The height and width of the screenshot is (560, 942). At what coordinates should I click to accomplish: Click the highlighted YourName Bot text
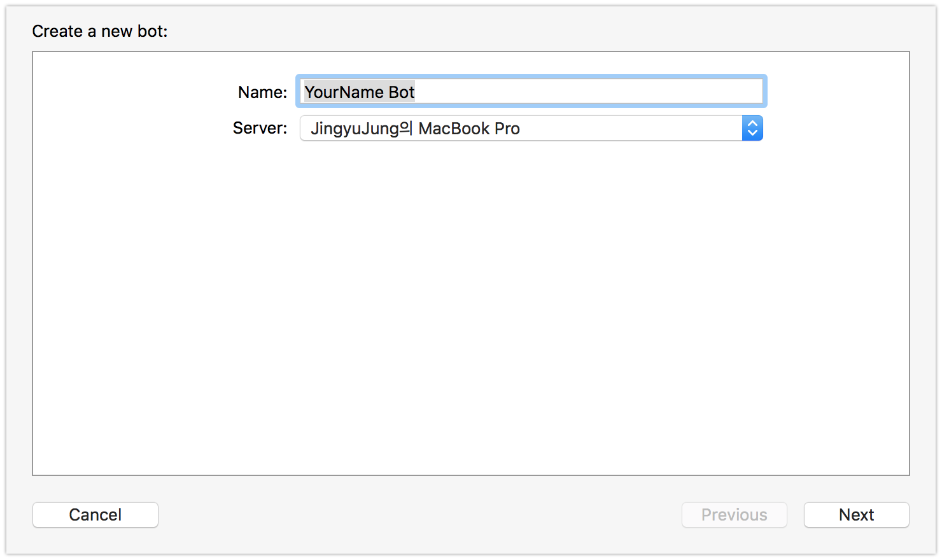coord(360,92)
